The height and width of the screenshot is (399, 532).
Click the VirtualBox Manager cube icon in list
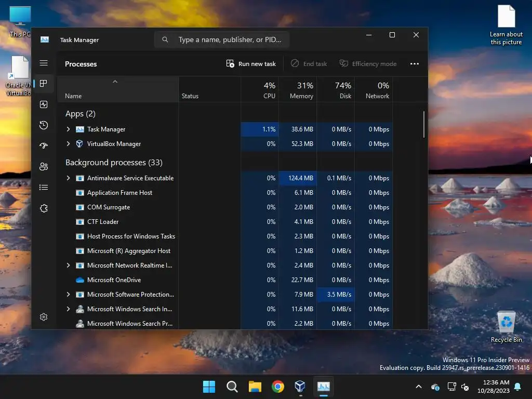click(79, 144)
